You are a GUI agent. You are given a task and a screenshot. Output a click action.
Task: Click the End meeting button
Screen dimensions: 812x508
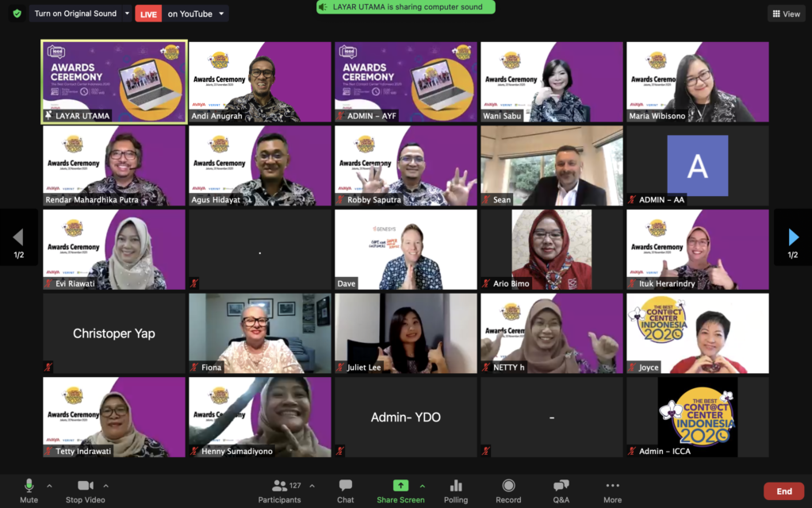(783, 491)
